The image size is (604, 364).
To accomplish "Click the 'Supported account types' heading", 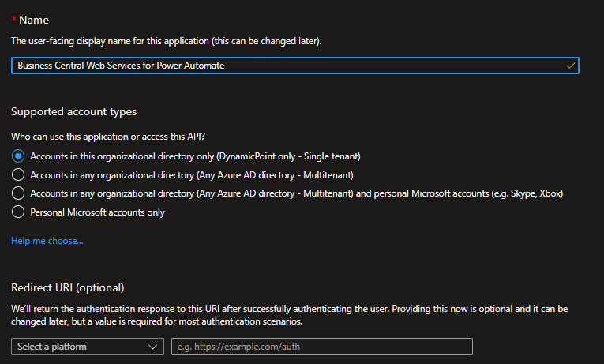I will coord(73,111).
